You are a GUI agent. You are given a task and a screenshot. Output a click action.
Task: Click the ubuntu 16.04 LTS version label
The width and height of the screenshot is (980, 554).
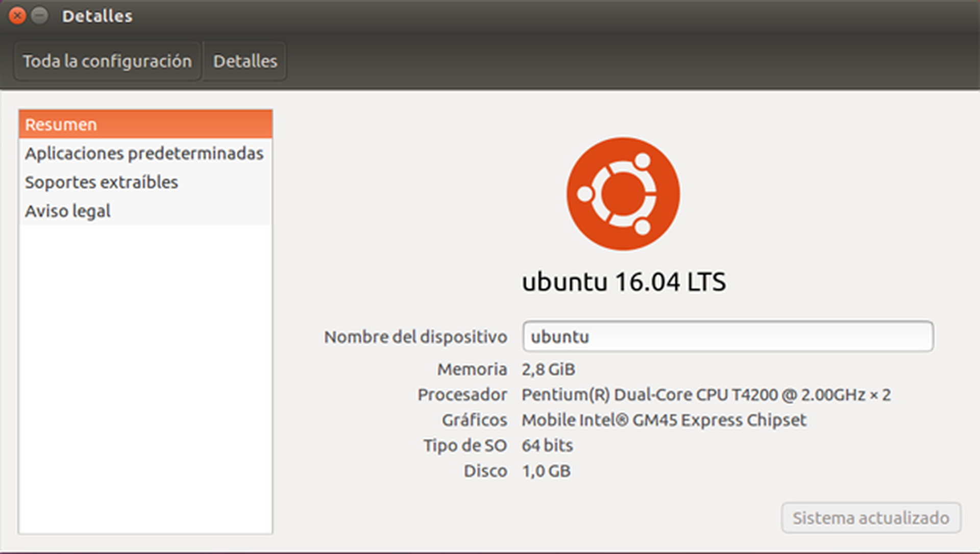(624, 282)
